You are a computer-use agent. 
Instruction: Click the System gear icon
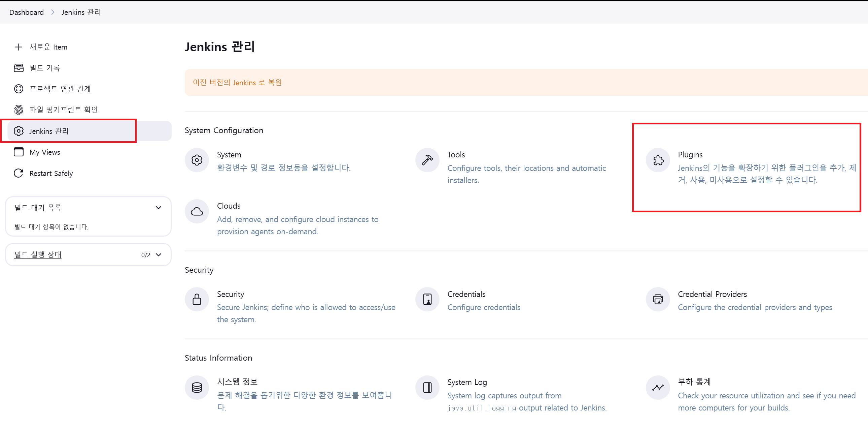click(197, 160)
